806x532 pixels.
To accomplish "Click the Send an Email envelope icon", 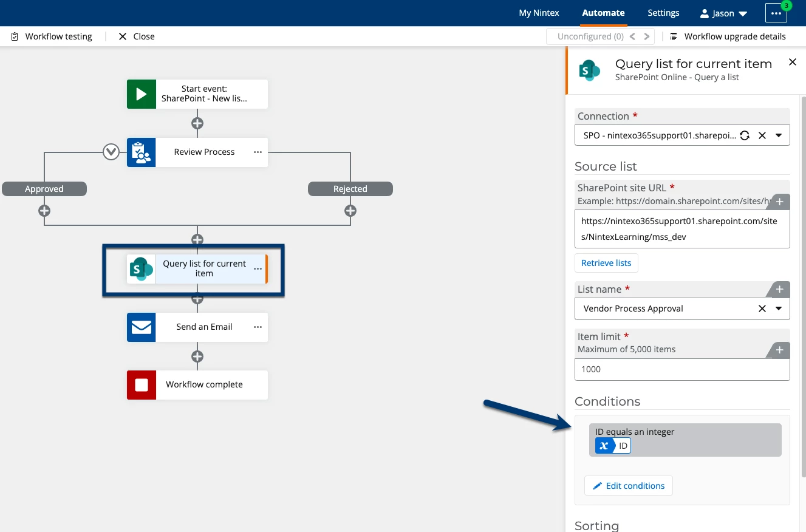I will (142, 327).
